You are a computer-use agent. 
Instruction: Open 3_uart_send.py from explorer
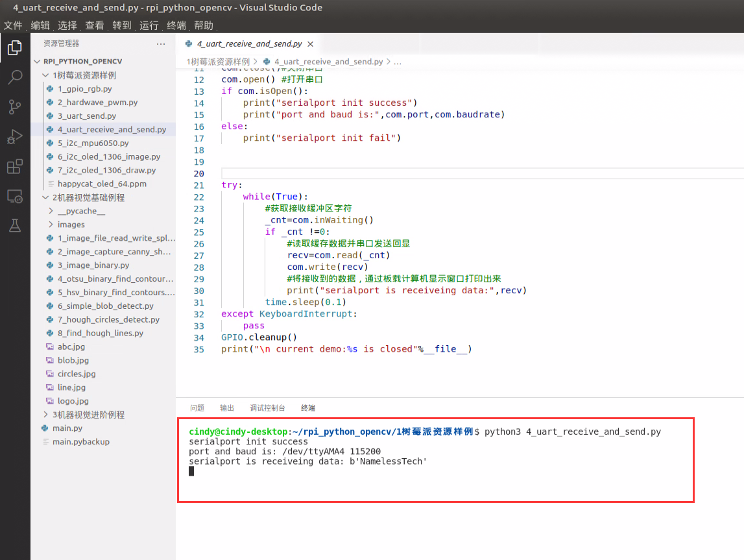[x=87, y=116]
